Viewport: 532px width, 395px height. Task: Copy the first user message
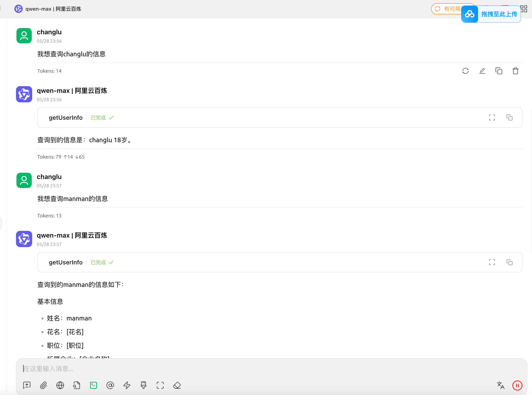tap(499, 71)
